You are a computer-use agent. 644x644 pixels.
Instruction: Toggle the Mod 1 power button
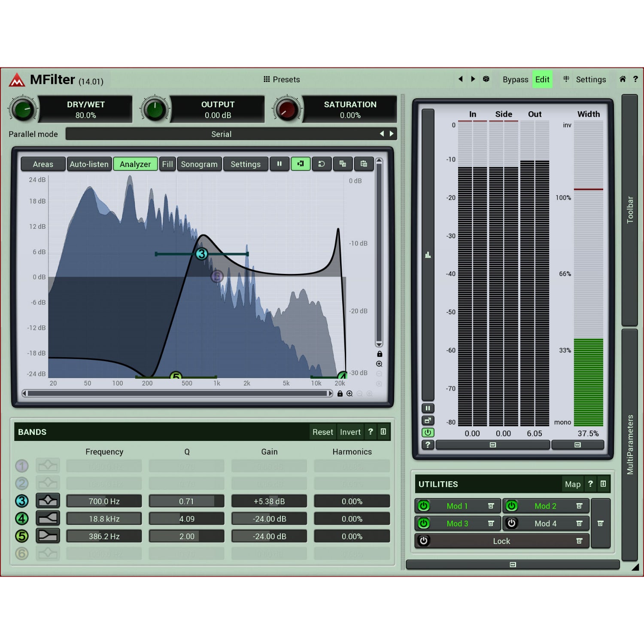(424, 506)
